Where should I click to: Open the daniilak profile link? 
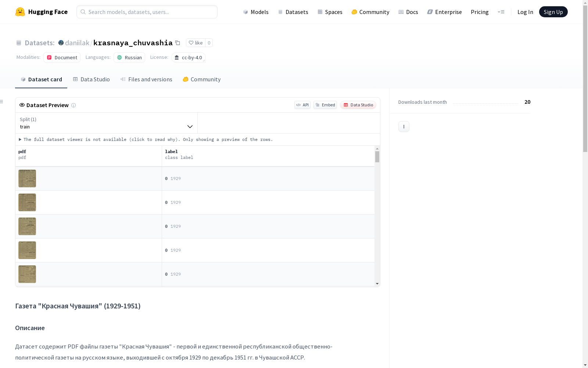(77, 43)
